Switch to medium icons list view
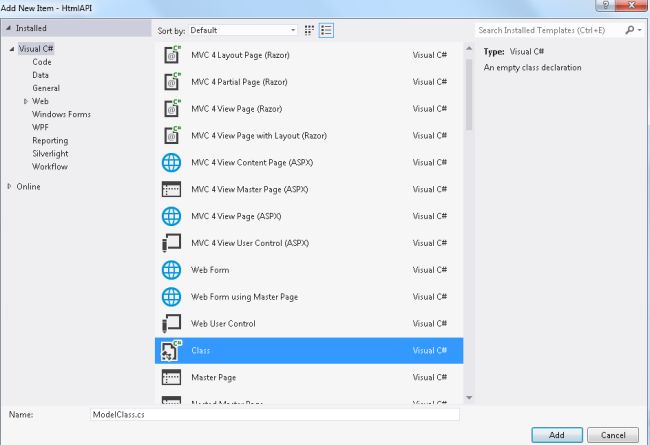650x445 pixels. pos(326,30)
